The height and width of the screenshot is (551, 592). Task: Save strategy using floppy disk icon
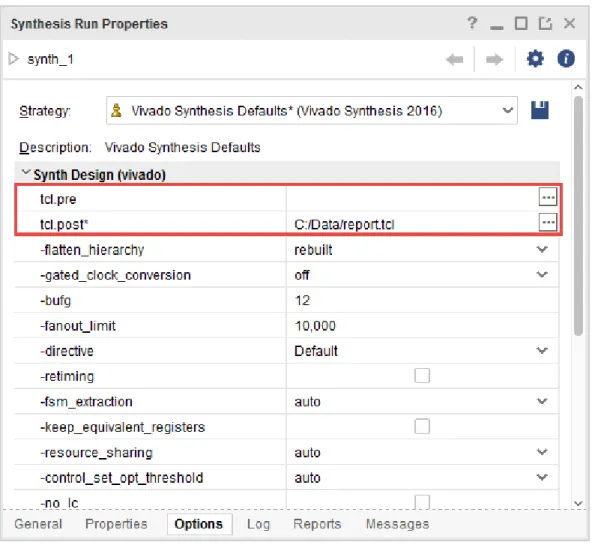pyautogui.click(x=540, y=110)
